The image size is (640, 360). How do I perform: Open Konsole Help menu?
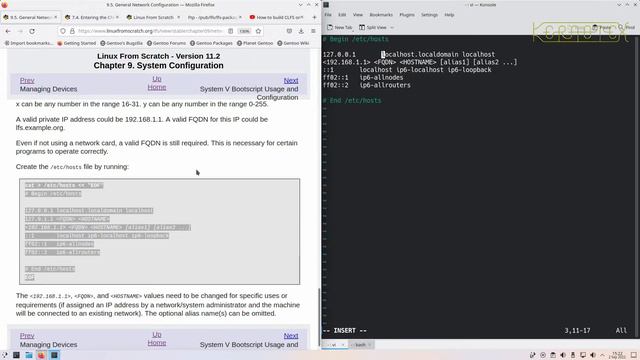coord(449,15)
